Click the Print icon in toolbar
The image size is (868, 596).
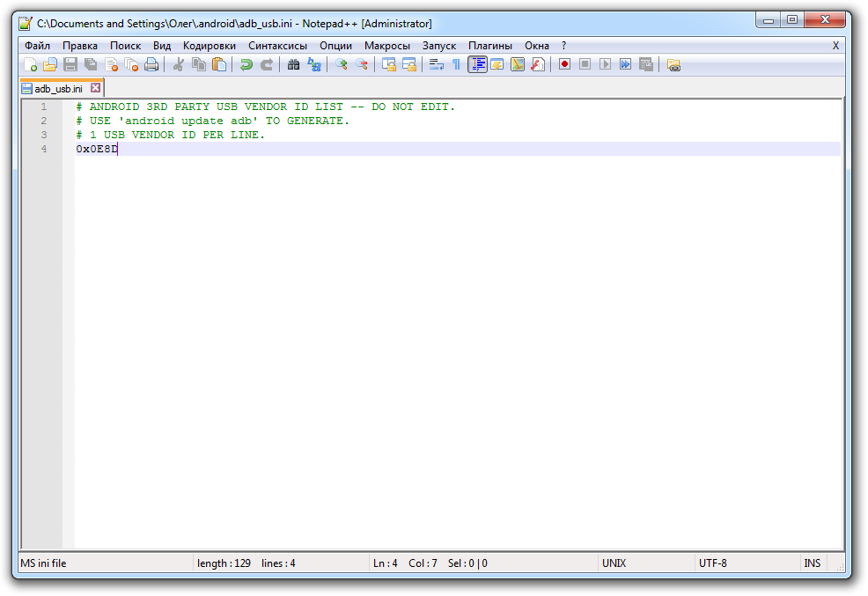pyautogui.click(x=151, y=64)
